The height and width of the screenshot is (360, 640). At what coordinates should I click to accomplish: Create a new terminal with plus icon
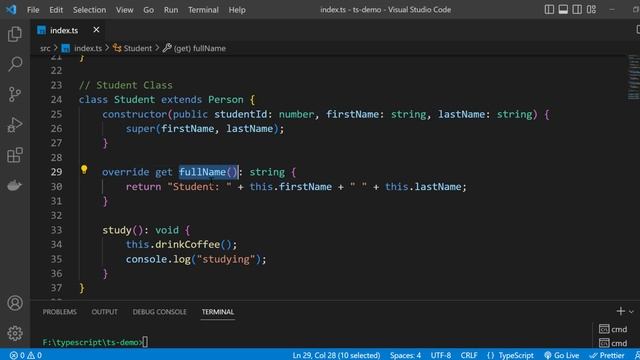620,311
